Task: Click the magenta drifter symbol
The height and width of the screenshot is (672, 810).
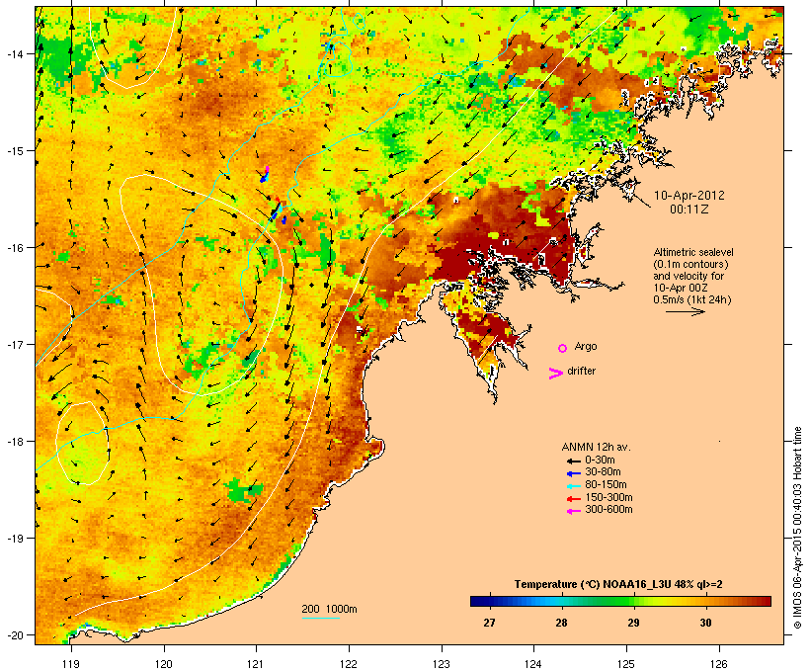Action: [x=555, y=374]
